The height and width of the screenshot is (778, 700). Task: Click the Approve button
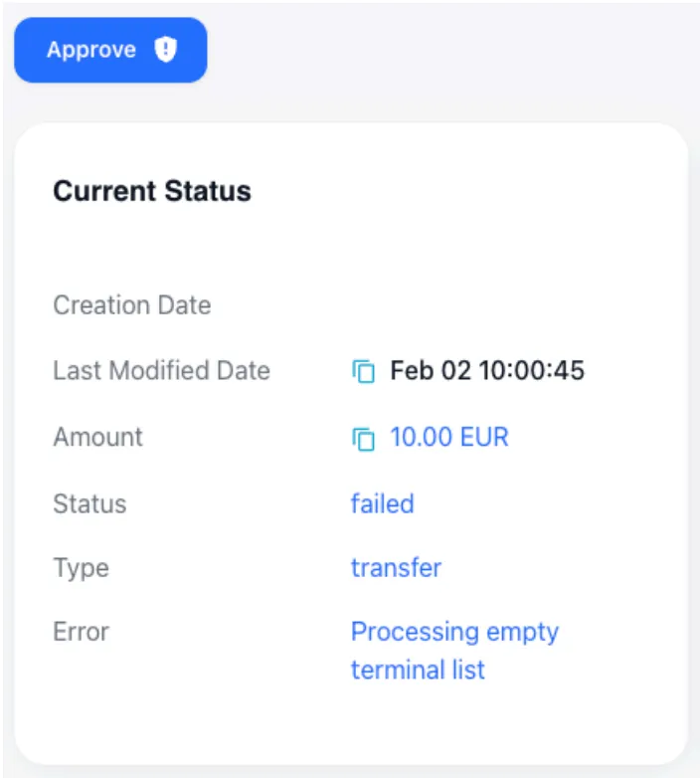pyautogui.click(x=110, y=50)
